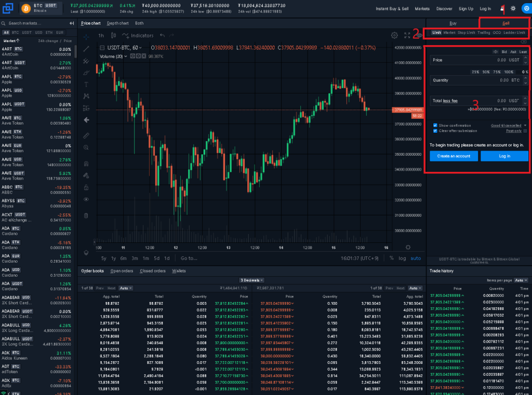Switch to the Sell tab

coord(505,23)
